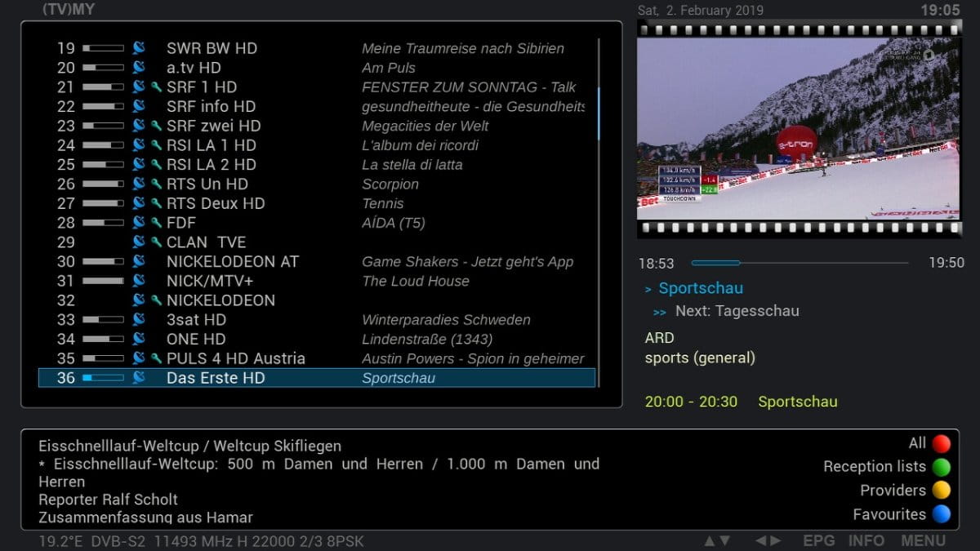Click the satellite dish icon for NICKELODEON AT
The width and height of the screenshot is (980, 551).
click(x=139, y=261)
